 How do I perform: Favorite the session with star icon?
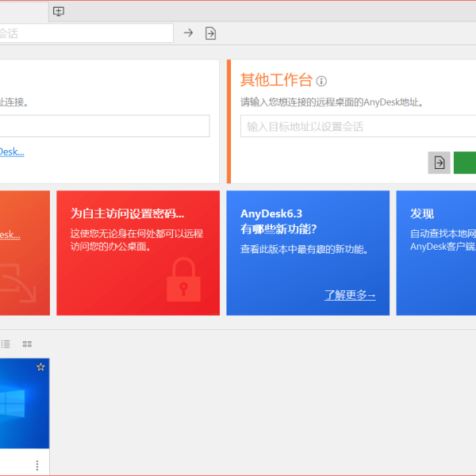[x=40, y=367]
